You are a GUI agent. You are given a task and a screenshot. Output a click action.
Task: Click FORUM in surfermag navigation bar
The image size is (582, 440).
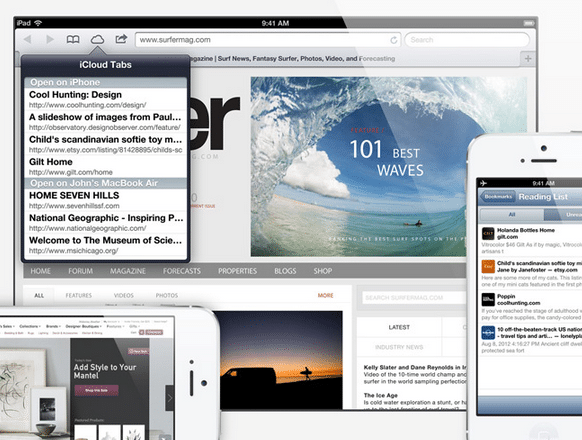81,271
